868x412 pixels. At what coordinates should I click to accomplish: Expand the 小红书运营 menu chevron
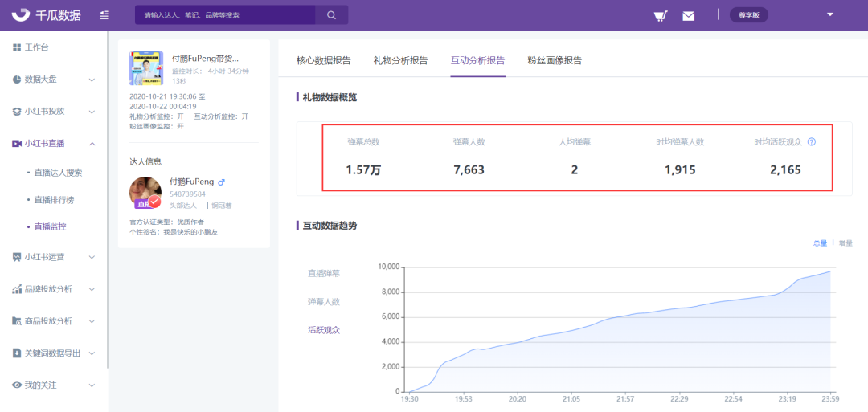click(x=92, y=257)
